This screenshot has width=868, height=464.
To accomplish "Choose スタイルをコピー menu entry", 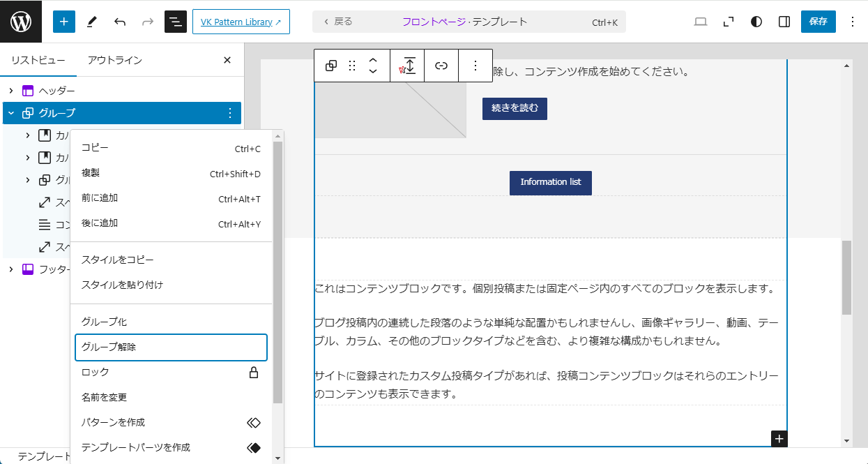I will tap(118, 260).
